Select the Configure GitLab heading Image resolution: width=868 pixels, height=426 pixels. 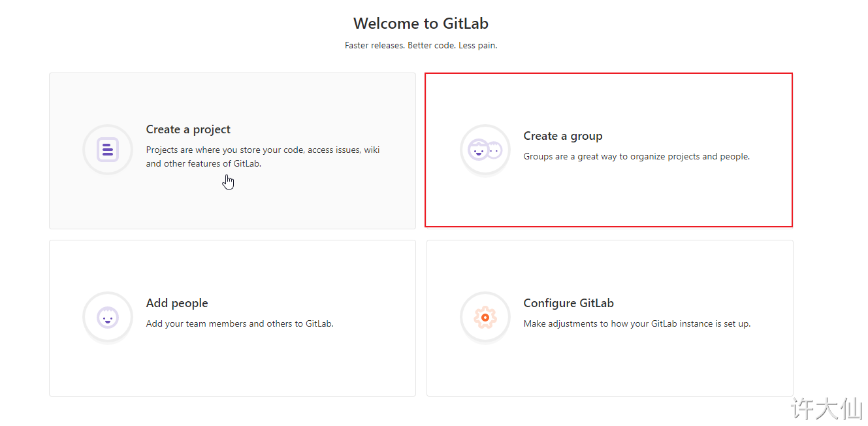click(569, 303)
